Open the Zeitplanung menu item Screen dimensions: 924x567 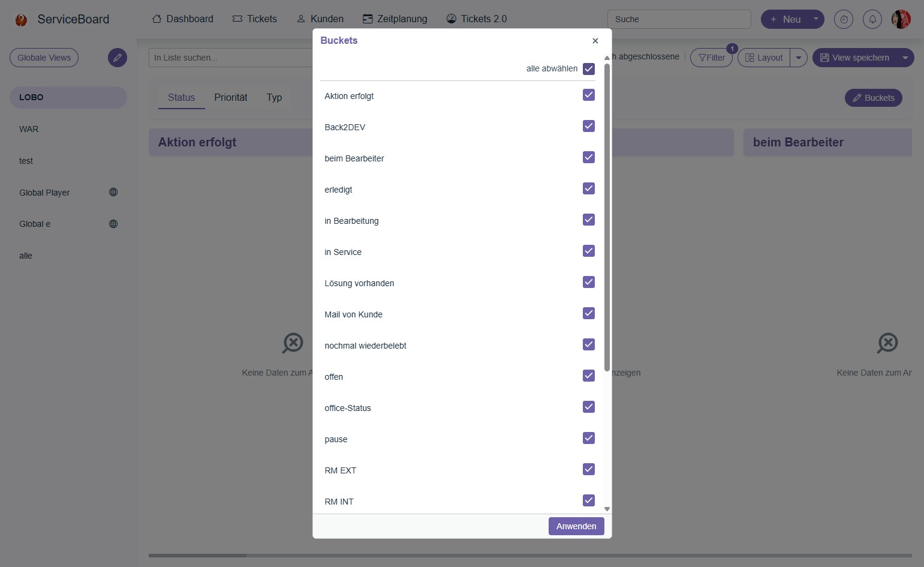point(395,19)
